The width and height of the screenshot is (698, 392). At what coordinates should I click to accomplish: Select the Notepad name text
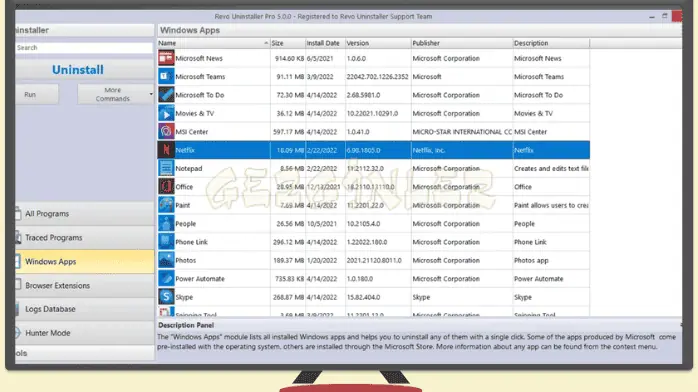(189, 169)
